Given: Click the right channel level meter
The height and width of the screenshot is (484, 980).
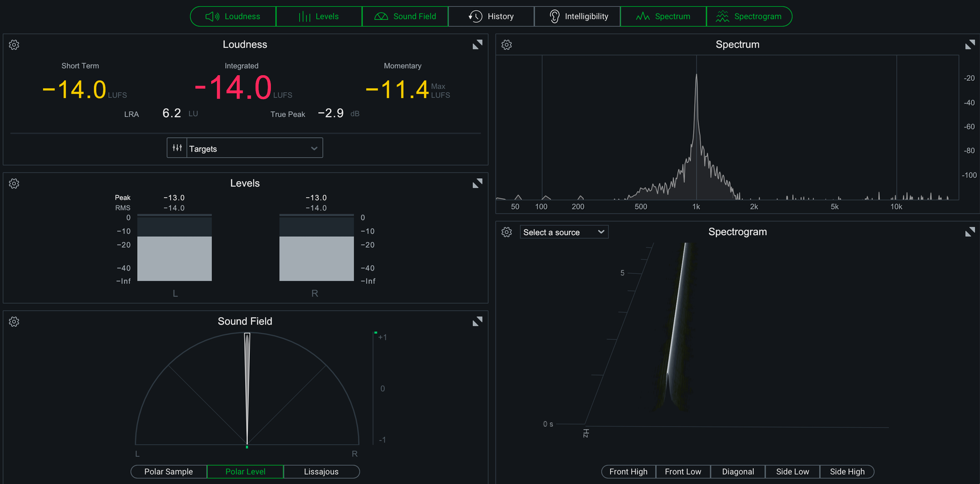Looking at the screenshot, I should click(x=316, y=248).
